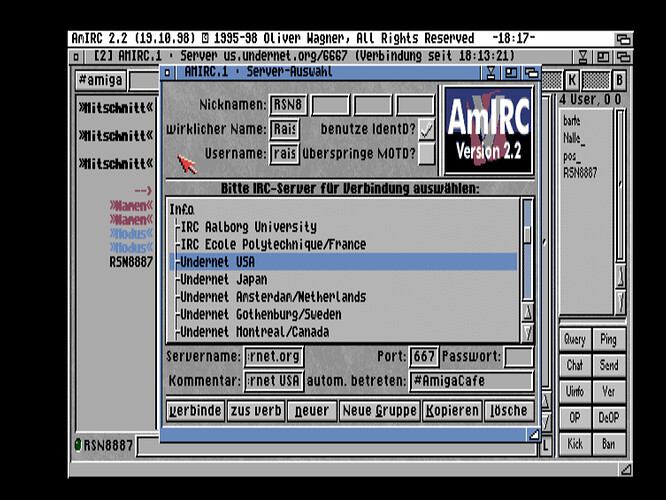Screen dimensions: 666x500
Task: Click the verbinde button
Action: [x=195, y=410]
